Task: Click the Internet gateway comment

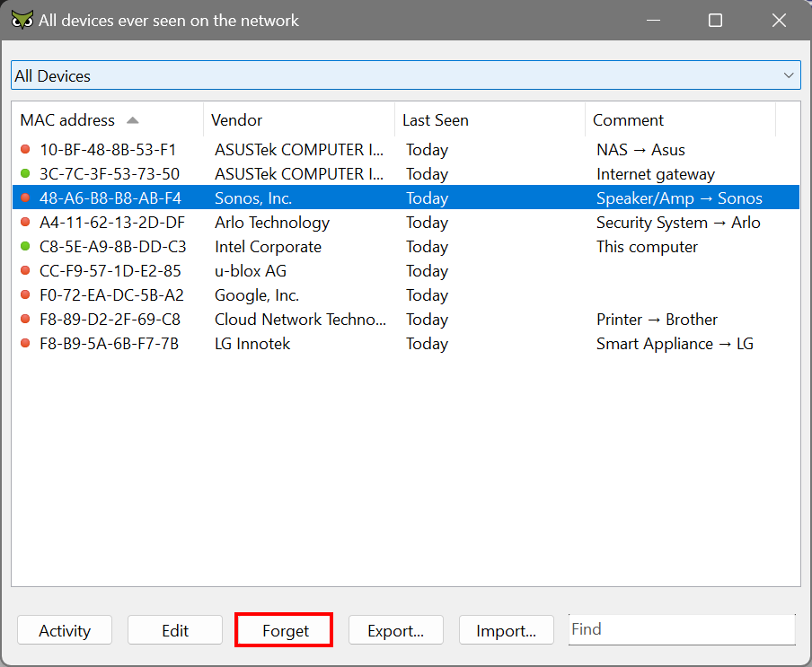Action: [656, 174]
